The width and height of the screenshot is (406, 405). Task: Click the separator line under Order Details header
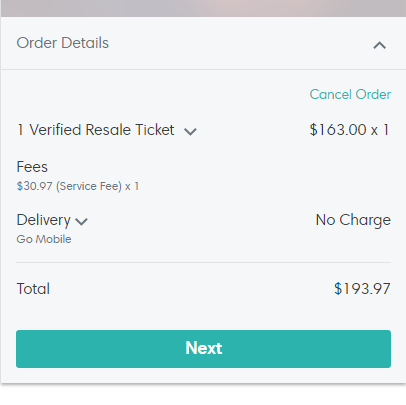pos(203,69)
